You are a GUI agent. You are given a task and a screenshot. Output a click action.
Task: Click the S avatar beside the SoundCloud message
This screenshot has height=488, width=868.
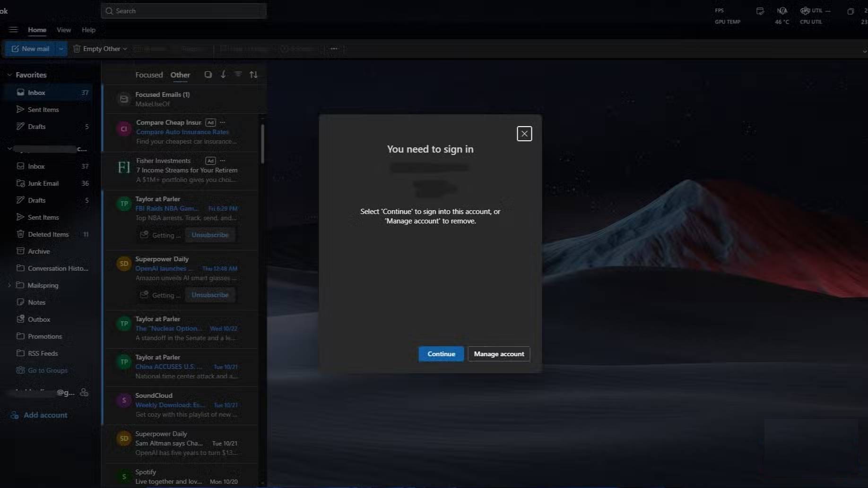pyautogui.click(x=124, y=401)
